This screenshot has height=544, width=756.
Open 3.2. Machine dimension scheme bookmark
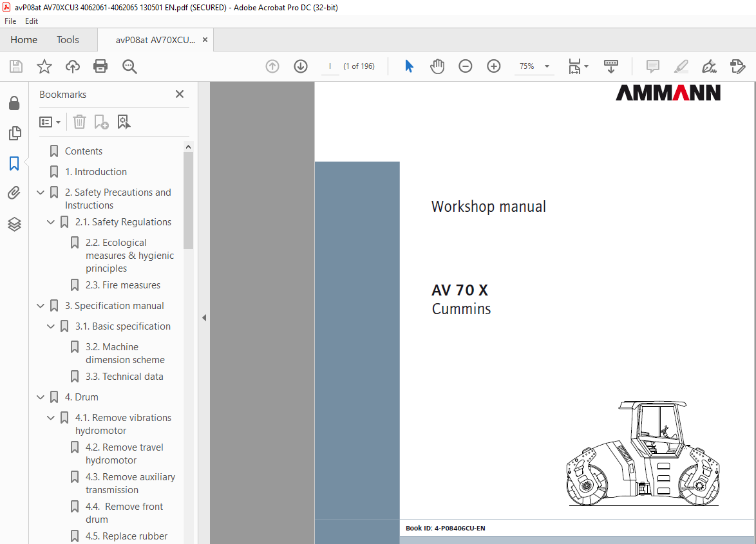click(x=126, y=353)
